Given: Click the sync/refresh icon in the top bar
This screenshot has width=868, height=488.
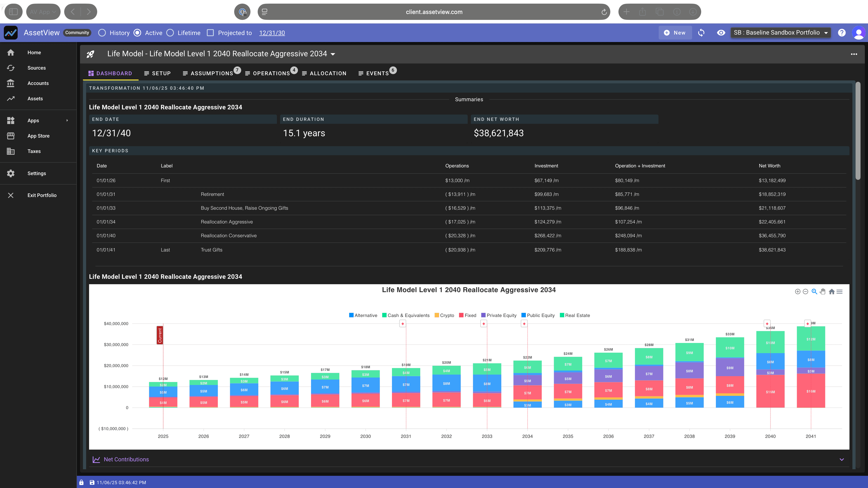Looking at the screenshot, I should click(x=701, y=32).
